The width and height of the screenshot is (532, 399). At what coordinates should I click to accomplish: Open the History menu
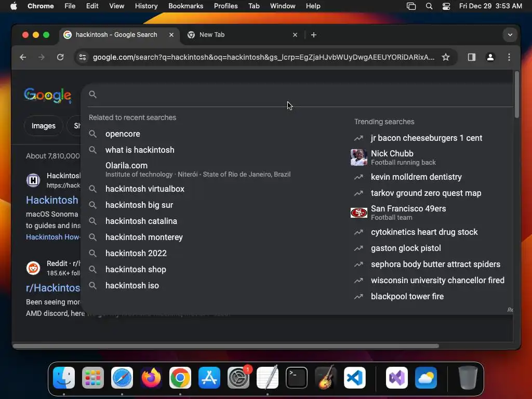coord(146,6)
